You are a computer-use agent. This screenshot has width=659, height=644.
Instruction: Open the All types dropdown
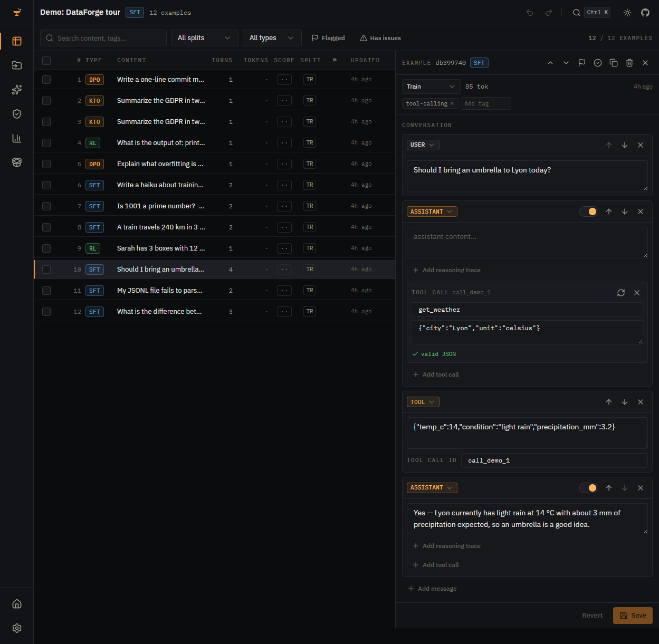click(272, 38)
